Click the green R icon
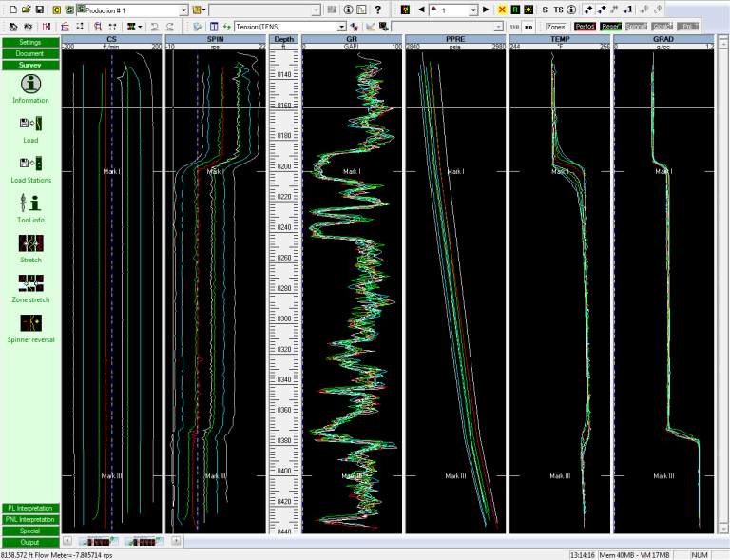The width and height of the screenshot is (730, 560). tap(515, 10)
